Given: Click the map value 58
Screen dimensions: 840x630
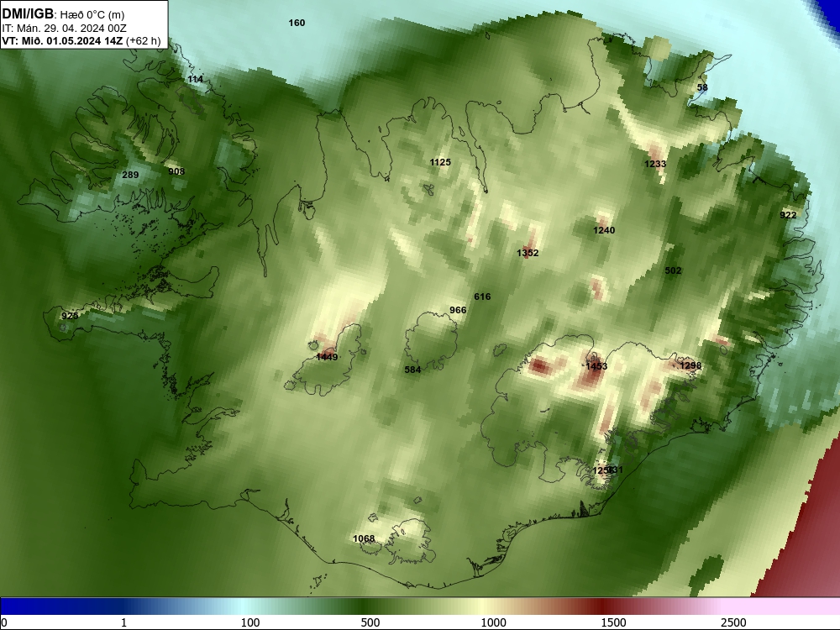Looking at the screenshot, I should [x=702, y=87].
